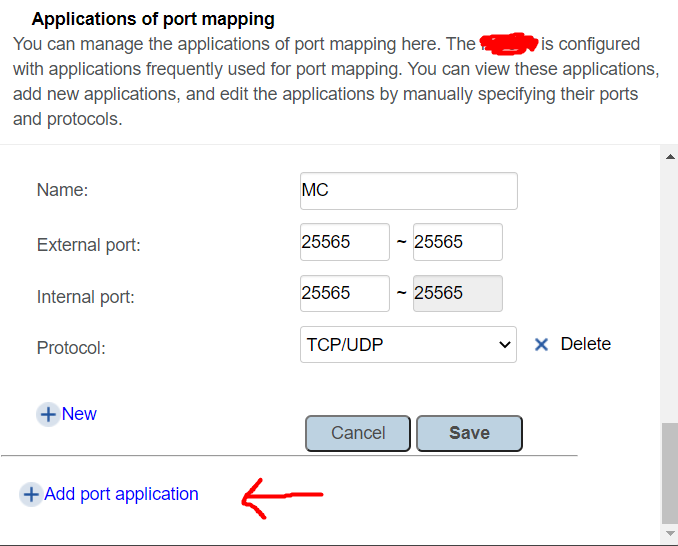
Task: Click the scrollbar down arrow
Action: (670, 533)
